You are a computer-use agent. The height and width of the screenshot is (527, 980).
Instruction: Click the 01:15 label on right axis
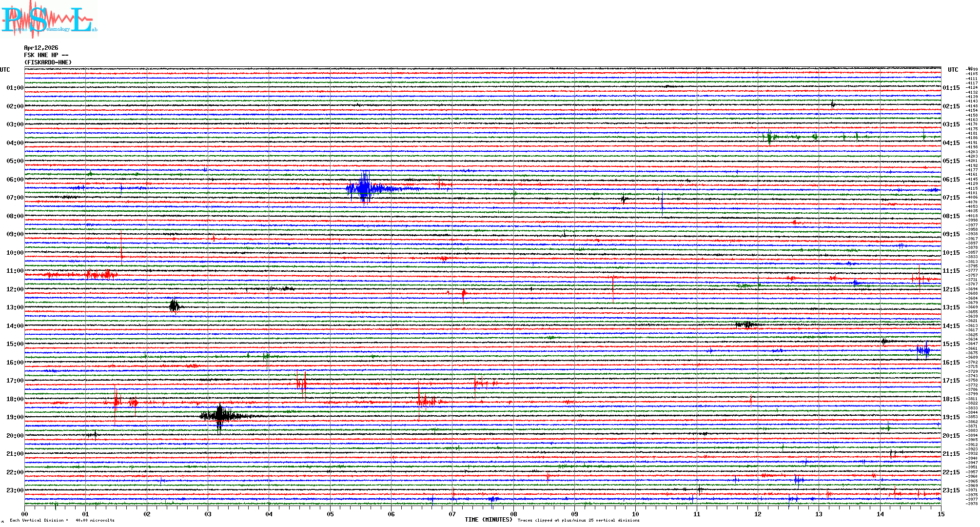coord(951,88)
